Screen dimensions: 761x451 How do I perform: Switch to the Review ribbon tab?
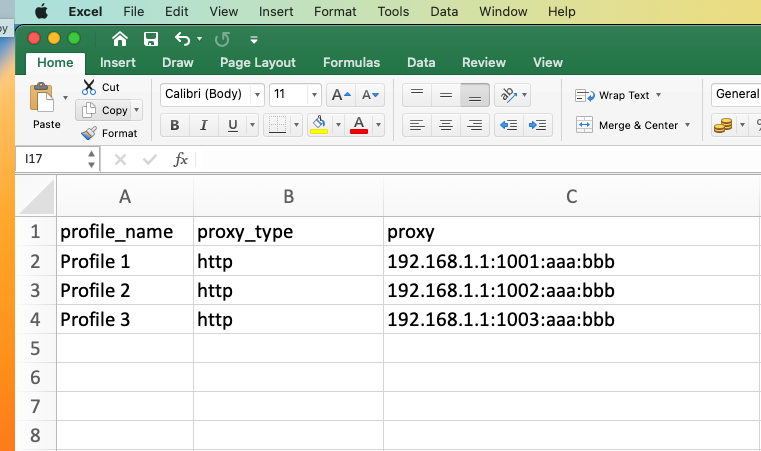[484, 63]
